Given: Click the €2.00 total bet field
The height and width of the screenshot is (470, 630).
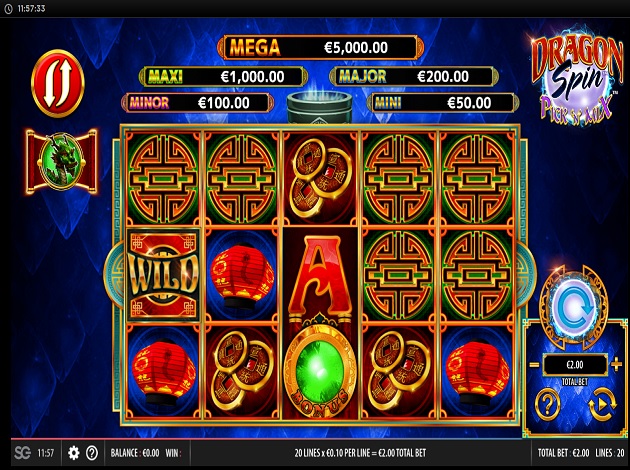Looking at the screenshot, I should click(575, 364).
